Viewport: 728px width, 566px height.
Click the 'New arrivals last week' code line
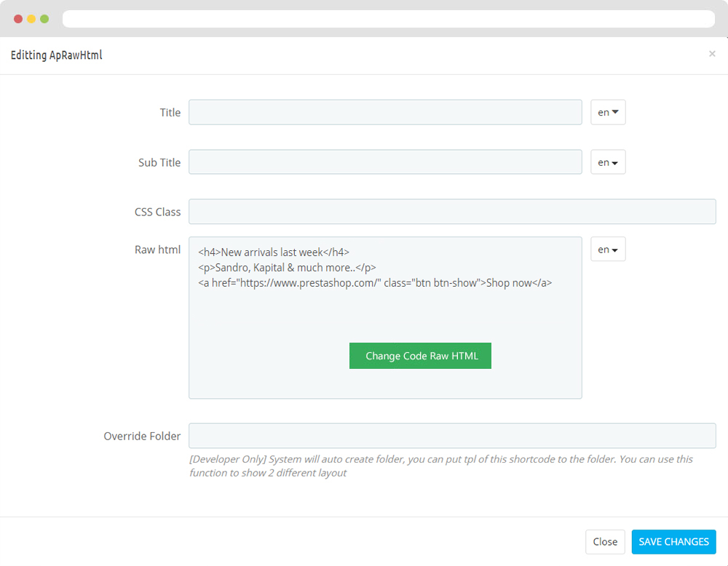[274, 252]
